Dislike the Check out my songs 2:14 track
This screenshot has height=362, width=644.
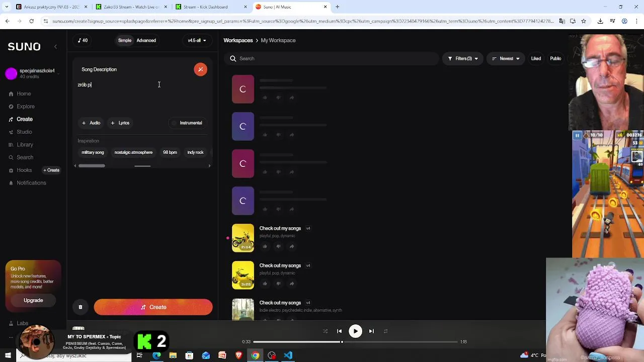click(x=278, y=246)
